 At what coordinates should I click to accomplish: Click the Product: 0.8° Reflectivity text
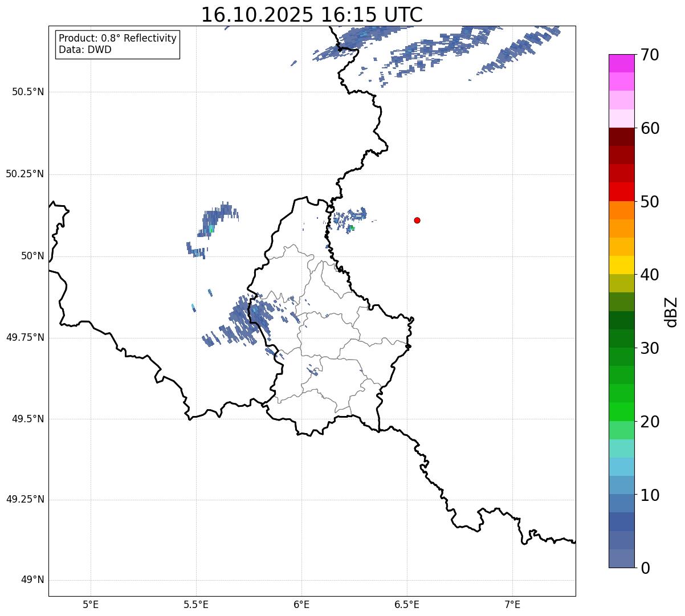pyautogui.click(x=118, y=38)
